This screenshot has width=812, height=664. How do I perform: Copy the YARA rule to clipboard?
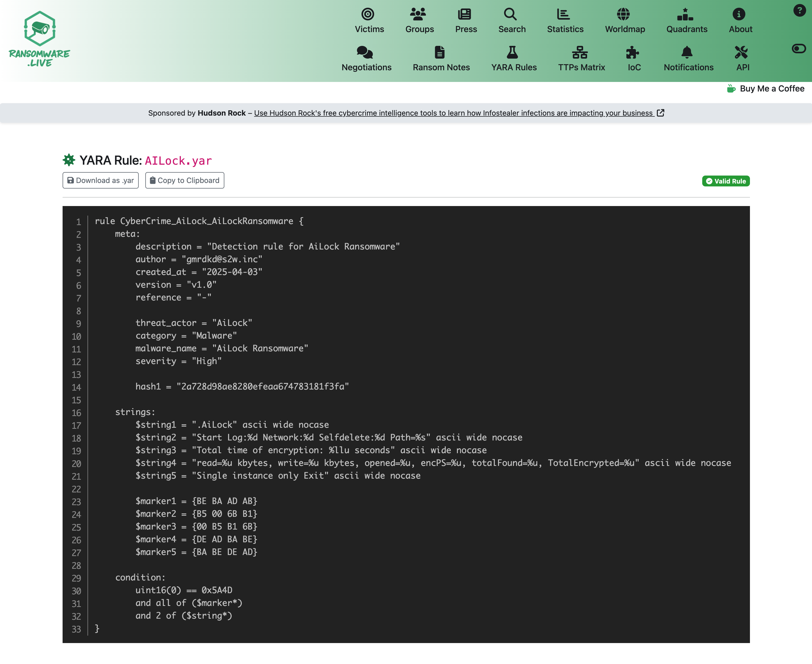pos(185,181)
